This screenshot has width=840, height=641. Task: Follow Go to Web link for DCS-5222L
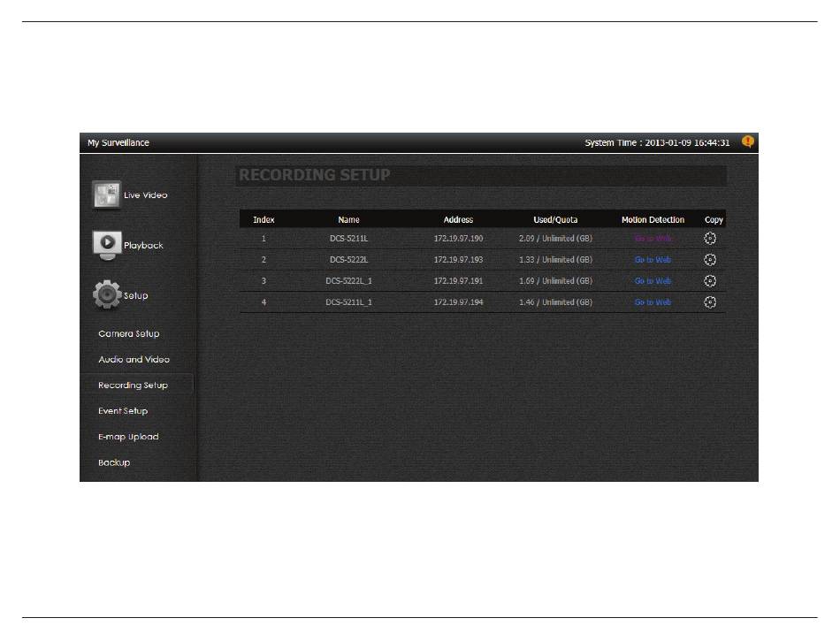click(x=653, y=260)
